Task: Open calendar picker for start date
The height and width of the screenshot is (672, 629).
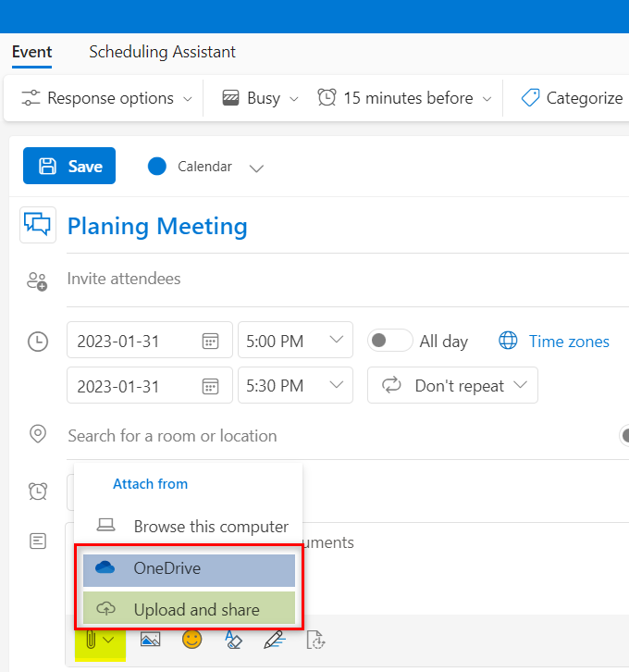Action: pyautogui.click(x=210, y=342)
